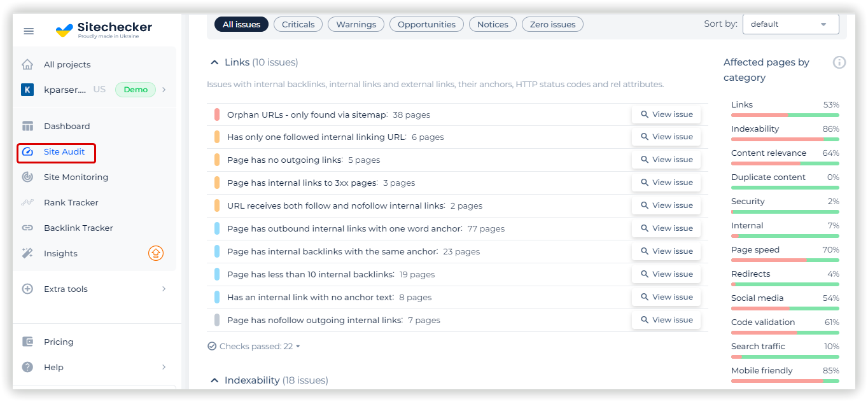This screenshot has height=402, width=868.
Task: Click the red marker for Orphan URLs
Action: click(x=217, y=114)
